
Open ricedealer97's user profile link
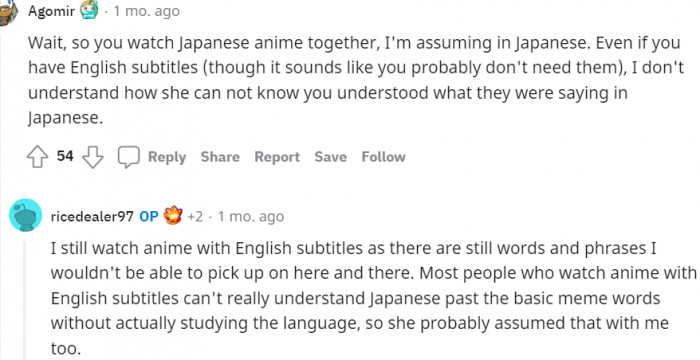coord(92,217)
